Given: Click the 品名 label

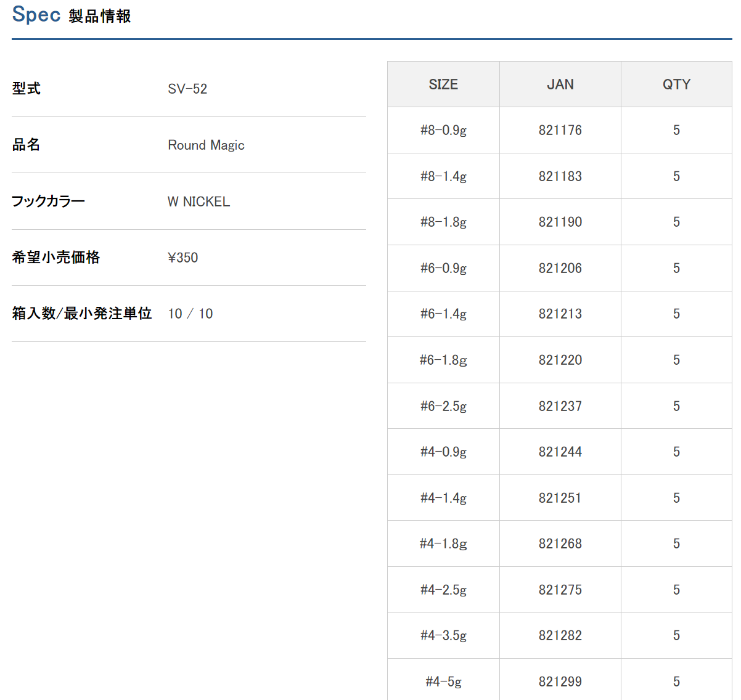Looking at the screenshot, I should coord(26,144).
